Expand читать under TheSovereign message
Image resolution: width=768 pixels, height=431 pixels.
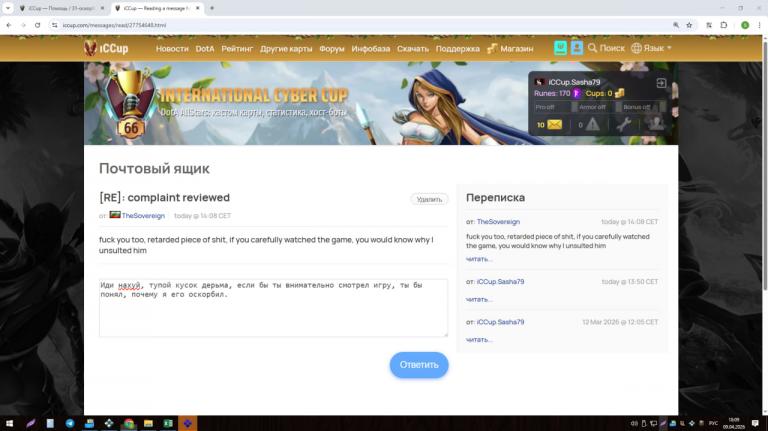point(479,259)
